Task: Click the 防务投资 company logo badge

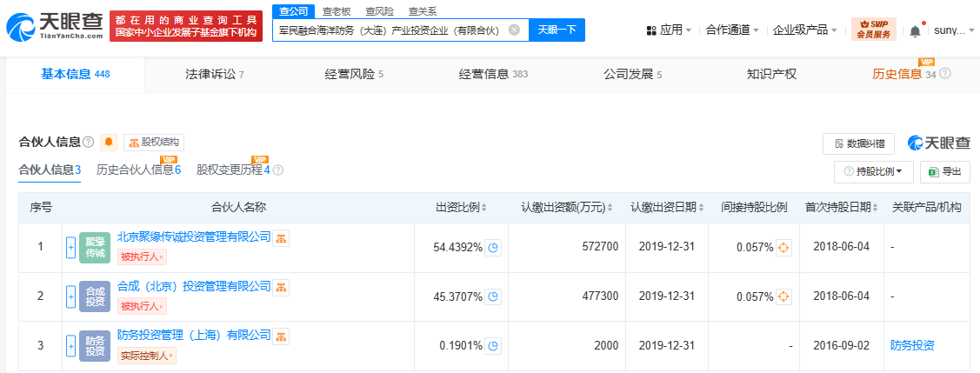Action: pos(95,345)
